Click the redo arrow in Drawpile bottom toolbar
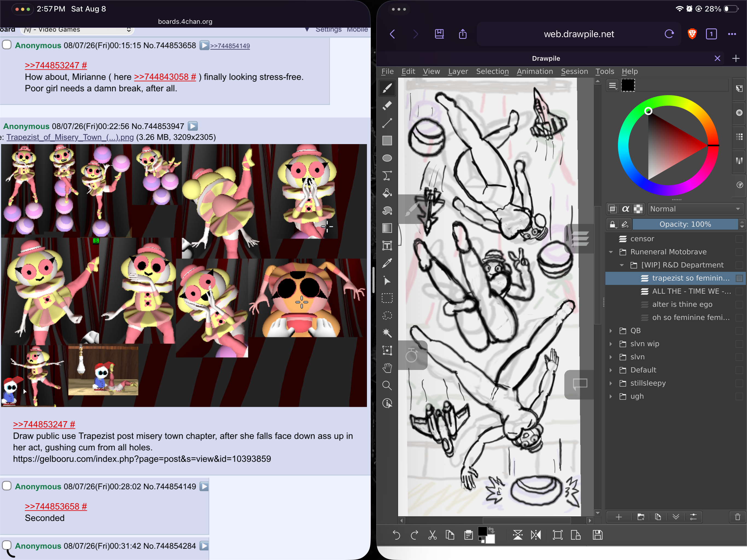This screenshot has height=560, width=747. tap(414, 535)
